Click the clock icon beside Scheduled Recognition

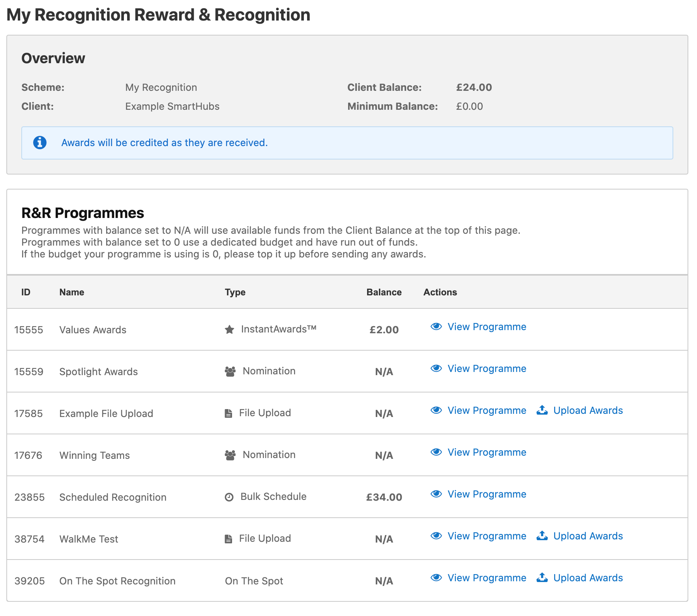229,497
